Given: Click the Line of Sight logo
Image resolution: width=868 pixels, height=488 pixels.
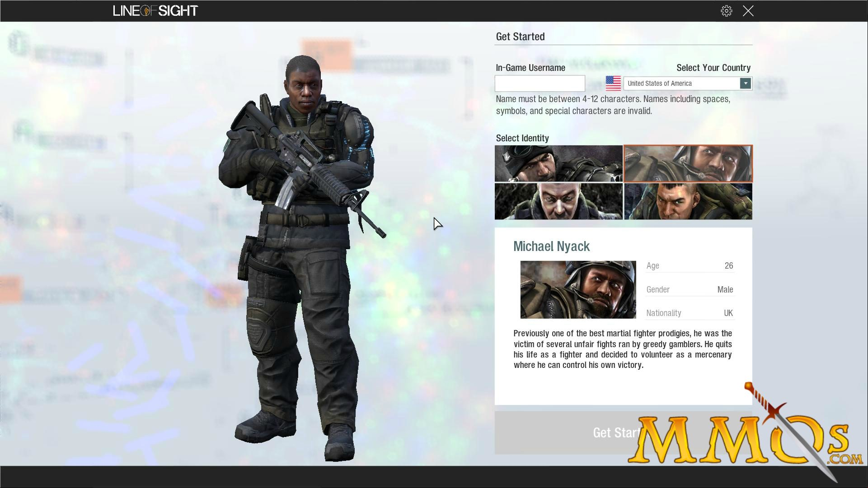Looking at the screenshot, I should [155, 11].
